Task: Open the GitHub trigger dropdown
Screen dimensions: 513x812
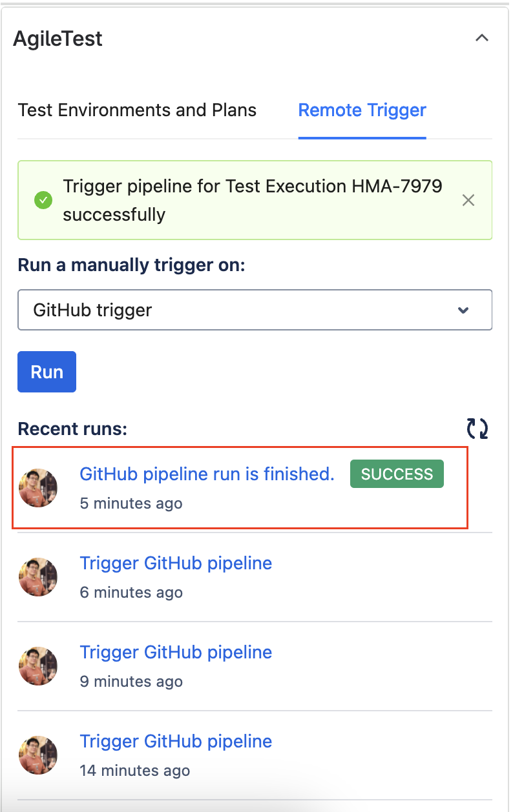Action: point(255,310)
